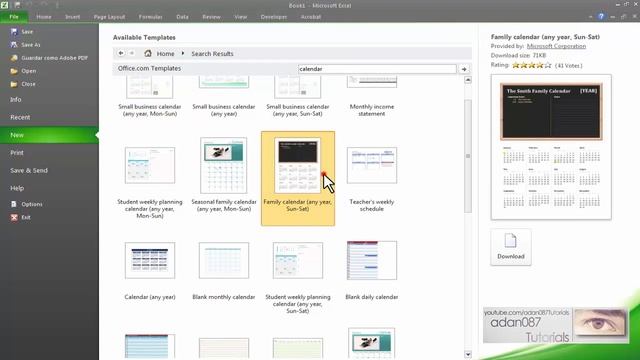Image resolution: width=640 pixels, height=360 pixels.
Task: Click the Options icon in the sidebar
Action: coord(14,204)
